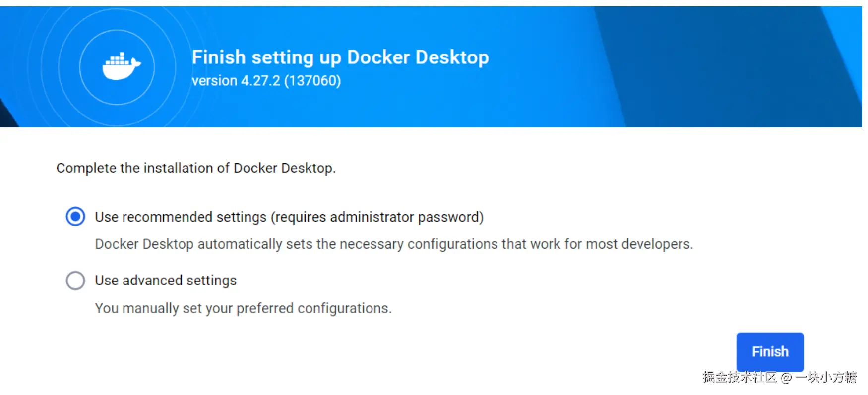Image resolution: width=868 pixels, height=395 pixels.
Task: Click the dark blue diagonal banner panel
Action: coord(719,64)
